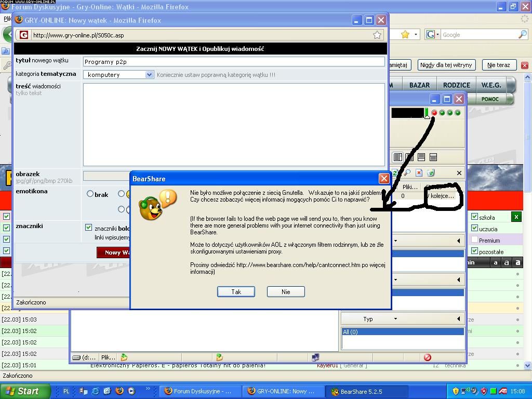
Task: Click the yellow security shield tray icon
Action: tap(456, 391)
